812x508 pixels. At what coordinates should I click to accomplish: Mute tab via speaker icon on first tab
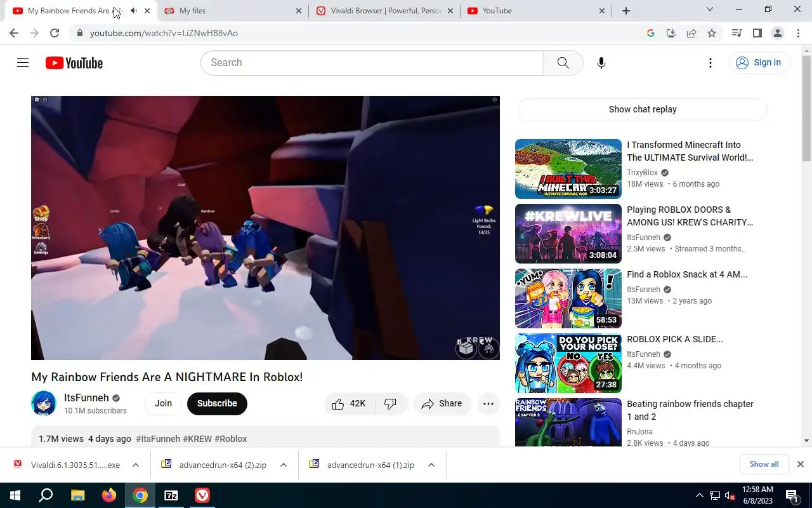click(x=133, y=11)
